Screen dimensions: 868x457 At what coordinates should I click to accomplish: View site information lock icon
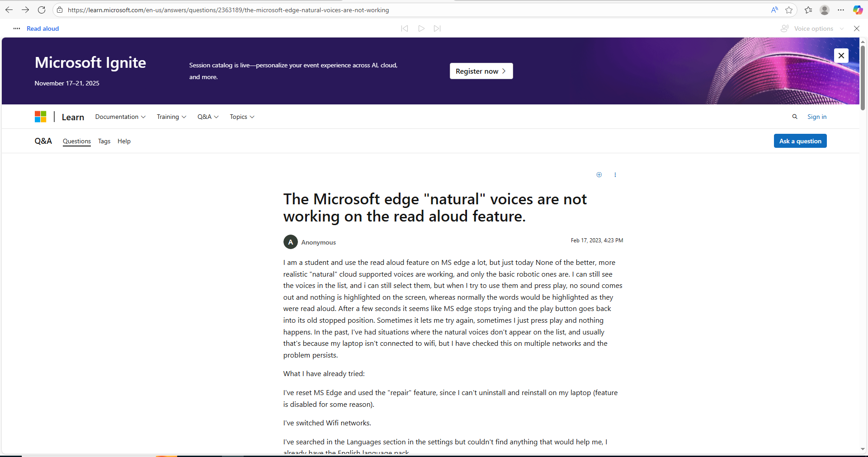click(60, 10)
